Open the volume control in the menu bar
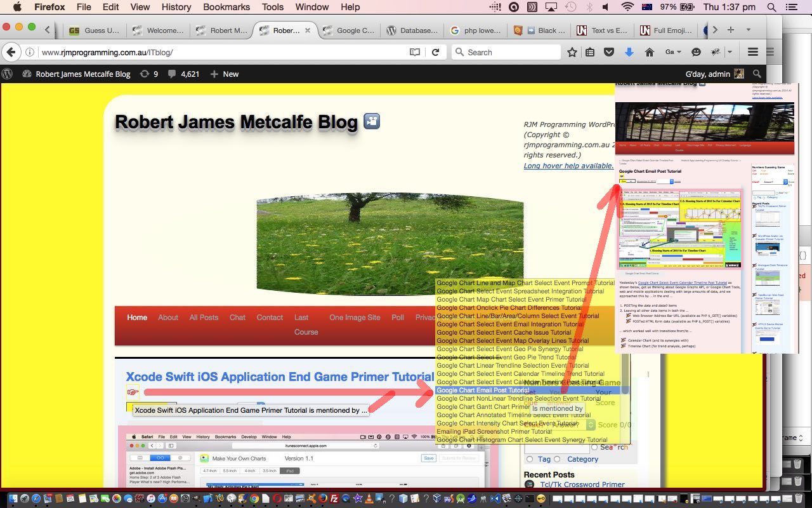 (606, 7)
